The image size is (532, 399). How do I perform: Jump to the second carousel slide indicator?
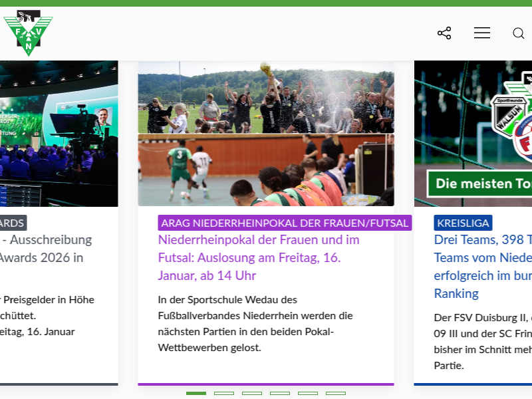pos(224,393)
